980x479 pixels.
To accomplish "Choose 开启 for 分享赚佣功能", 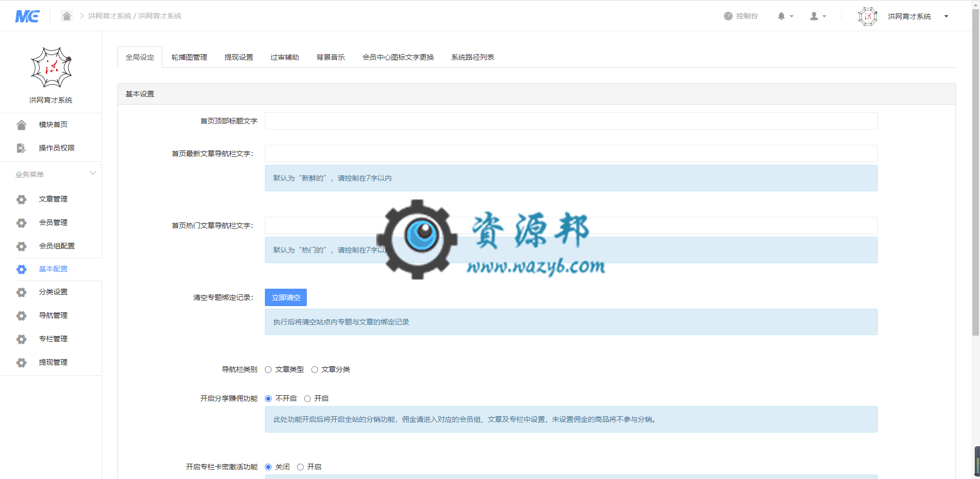I will 307,398.
